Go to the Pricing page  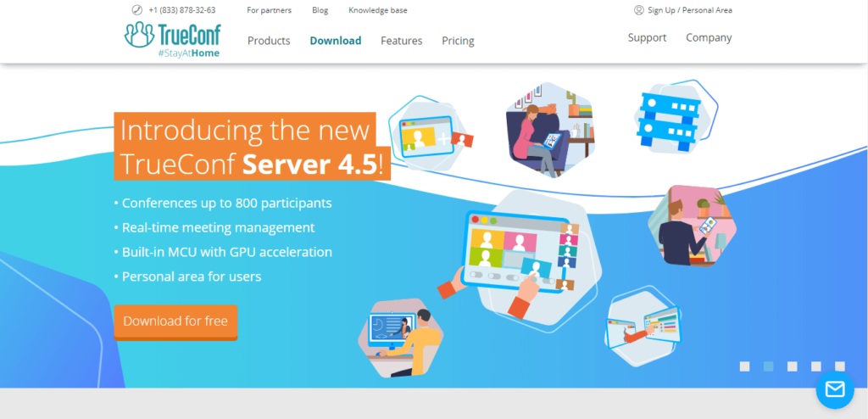pyautogui.click(x=458, y=41)
